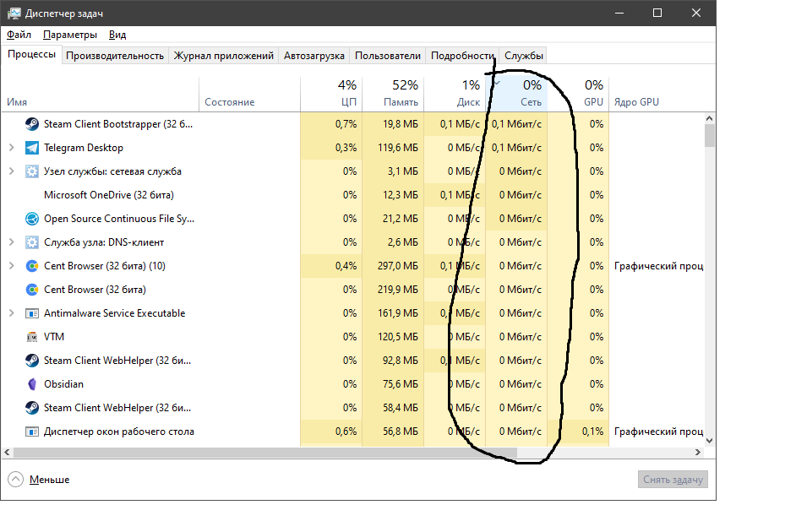This screenshot has height=532, width=796.
Task: Sort by the Состояние column header
Action: (x=250, y=95)
